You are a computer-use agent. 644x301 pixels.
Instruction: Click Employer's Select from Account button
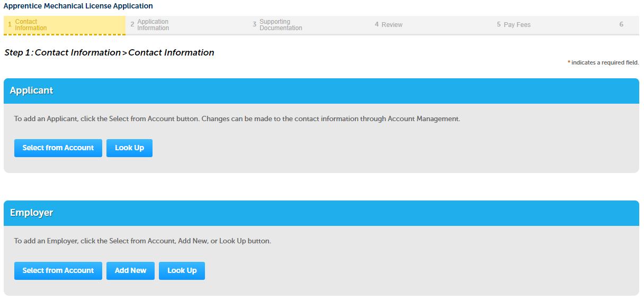coord(58,271)
